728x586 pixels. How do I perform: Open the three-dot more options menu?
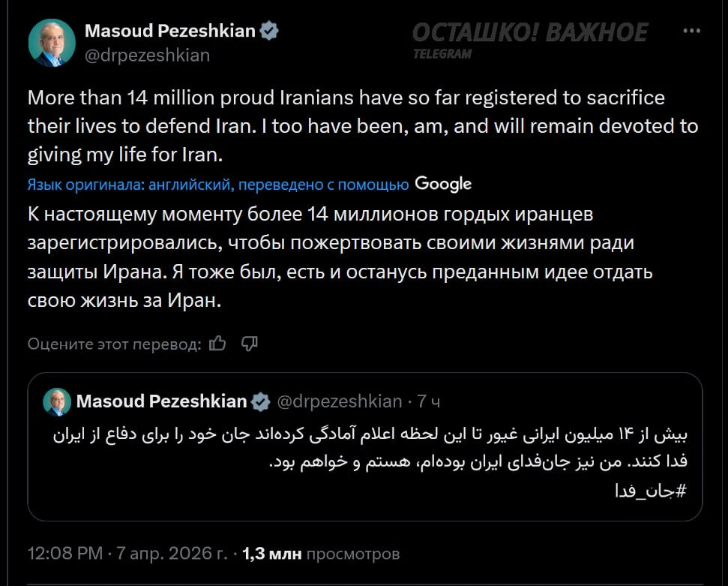[691, 32]
